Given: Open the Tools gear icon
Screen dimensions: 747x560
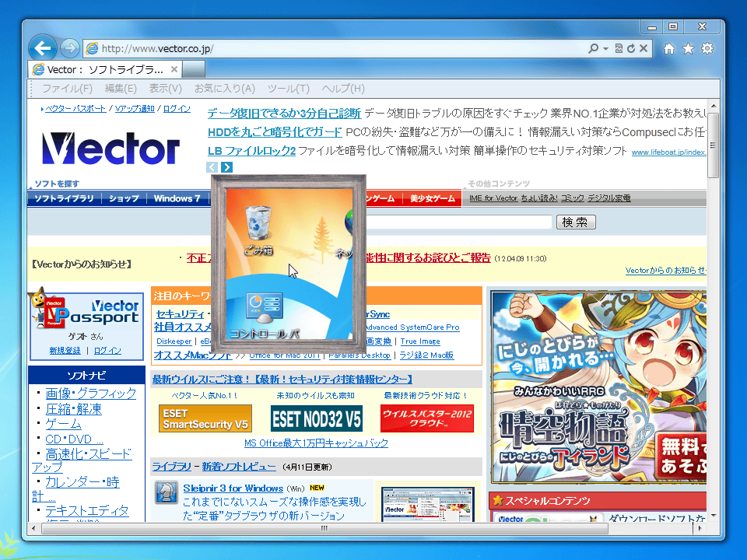Looking at the screenshot, I should coord(707,48).
